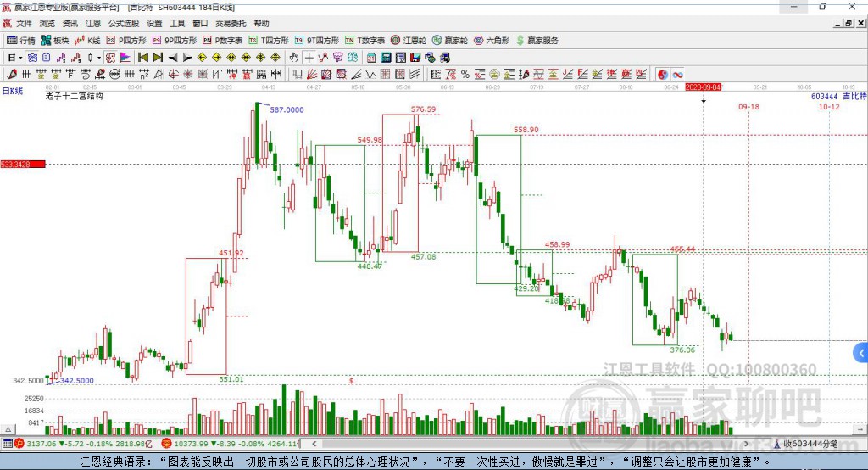Viewport: 868px width, 470px height.
Task: Jump to first bar with skip-back icon
Action: tap(142, 58)
